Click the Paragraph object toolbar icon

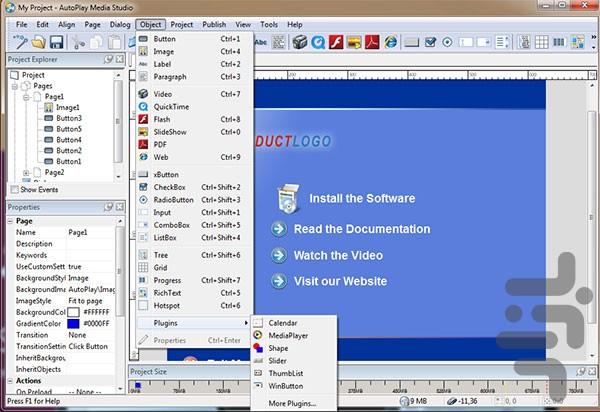[x=279, y=42]
